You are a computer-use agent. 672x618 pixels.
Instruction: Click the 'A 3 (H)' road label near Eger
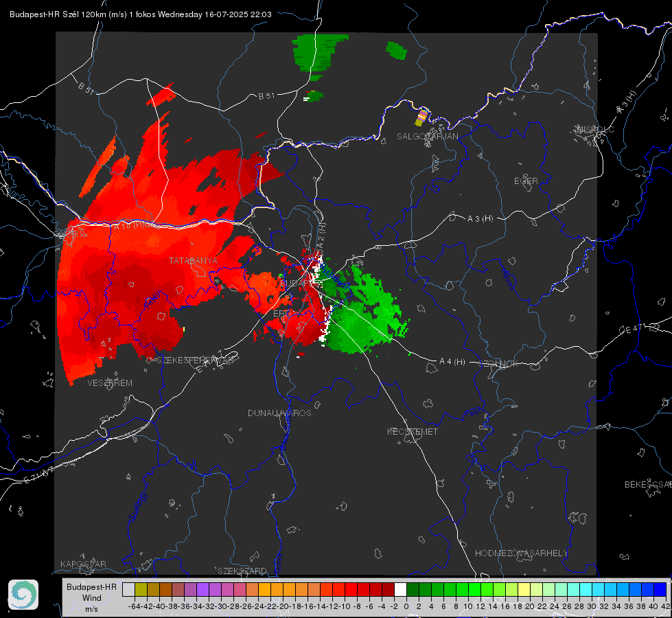[480, 219]
